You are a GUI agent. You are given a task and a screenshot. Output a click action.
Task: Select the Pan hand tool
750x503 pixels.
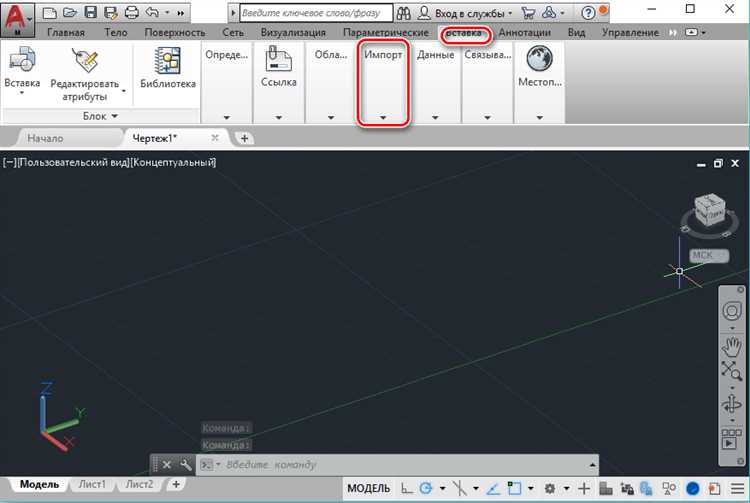coord(731,346)
